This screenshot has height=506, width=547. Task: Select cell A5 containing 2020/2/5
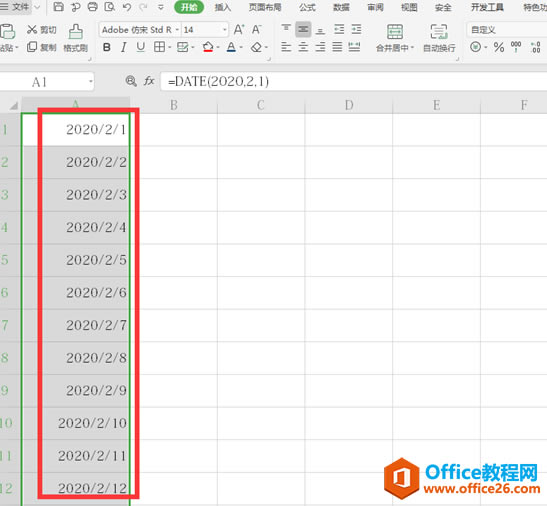pyautogui.click(x=76, y=260)
